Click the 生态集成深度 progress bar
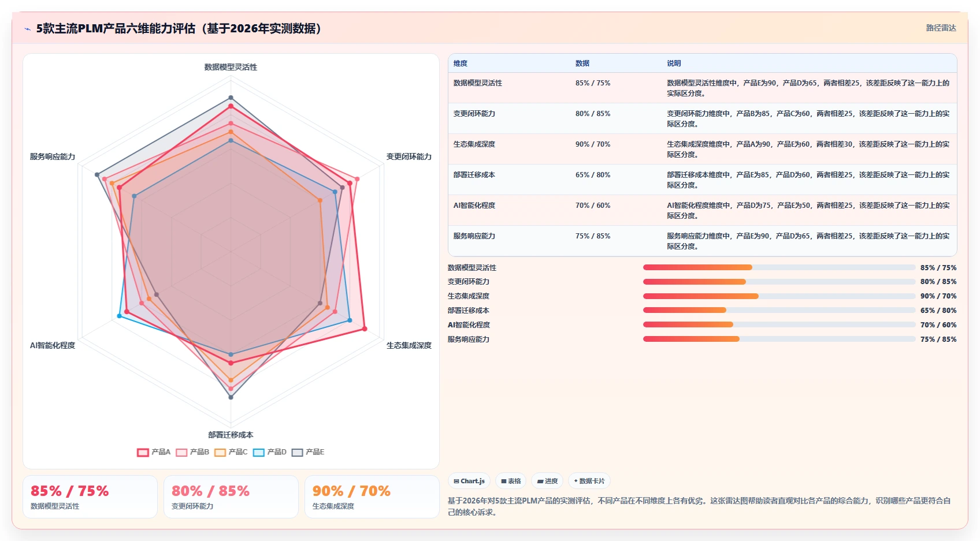Screen dimensions: 980x541 [x=779, y=296]
